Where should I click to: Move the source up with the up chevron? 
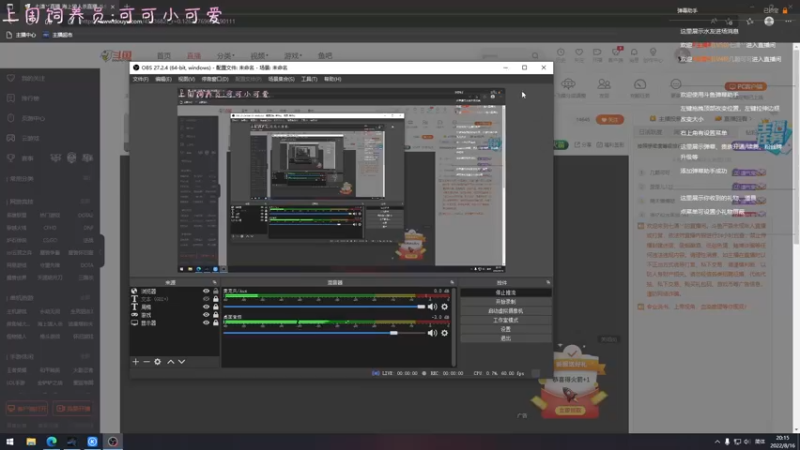pos(171,362)
